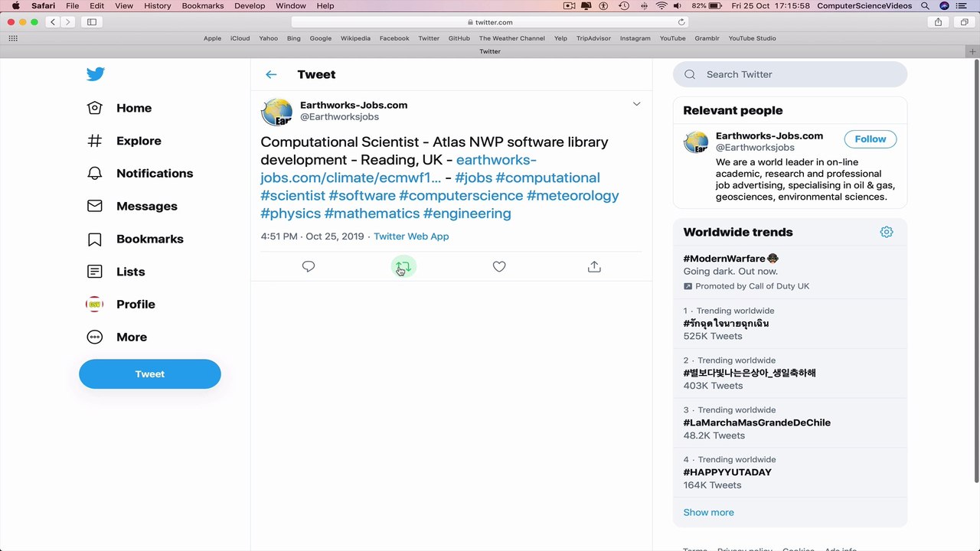The height and width of the screenshot is (551, 980).
Task: Click the #software hashtag
Action: pos(362,195)
